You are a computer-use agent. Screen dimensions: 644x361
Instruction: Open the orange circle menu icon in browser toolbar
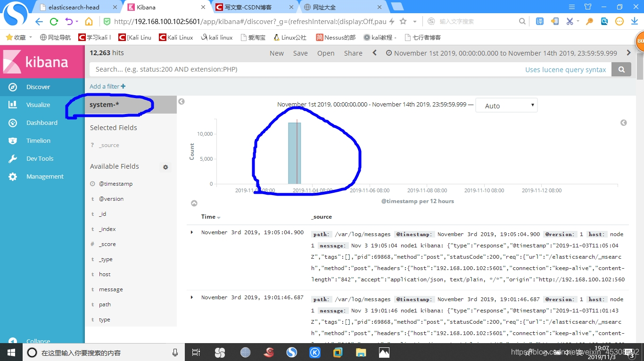(x=619, y=21)
